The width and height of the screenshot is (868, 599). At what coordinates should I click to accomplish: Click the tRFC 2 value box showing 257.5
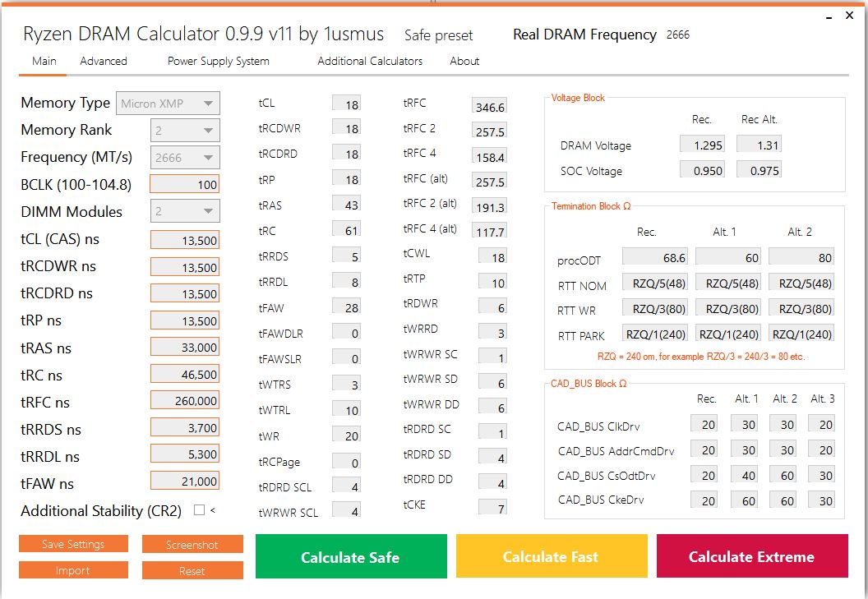pos(489,131)
